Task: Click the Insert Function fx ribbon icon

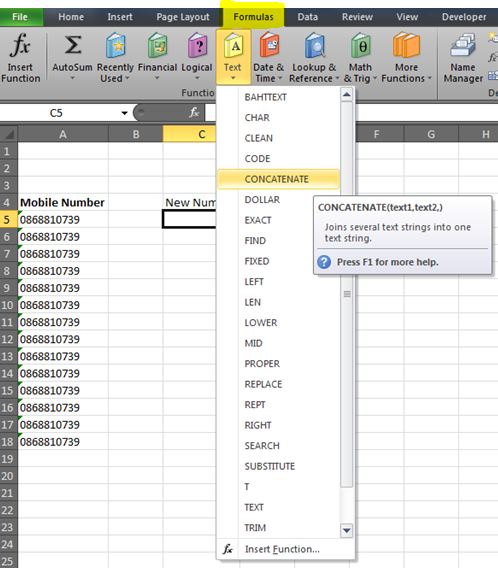Action: [20, 46]
